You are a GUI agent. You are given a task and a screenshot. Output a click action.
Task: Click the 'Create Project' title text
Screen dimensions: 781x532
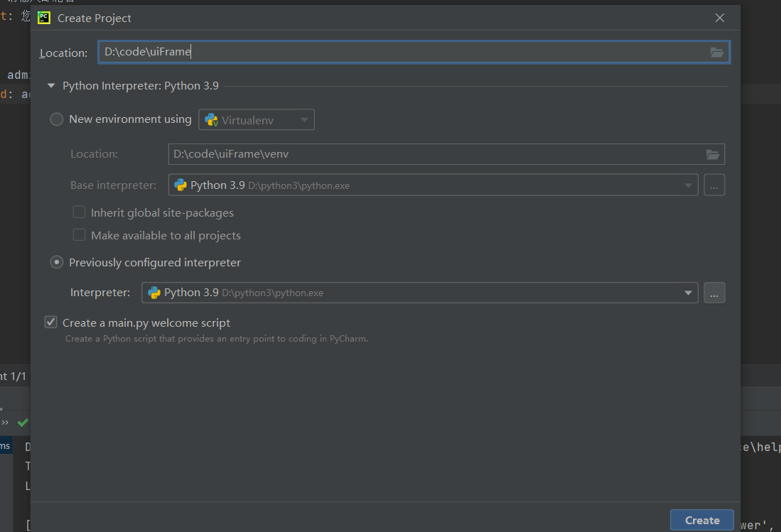click(x=94, y=18)
